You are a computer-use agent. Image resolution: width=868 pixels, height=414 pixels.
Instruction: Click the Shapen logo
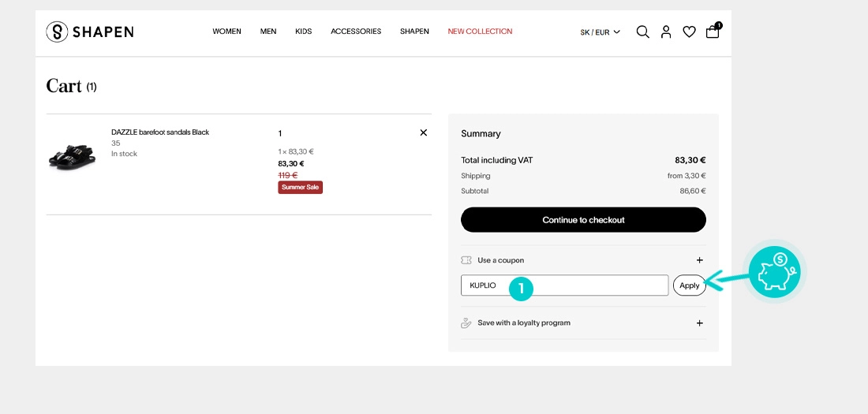(89, 32)
